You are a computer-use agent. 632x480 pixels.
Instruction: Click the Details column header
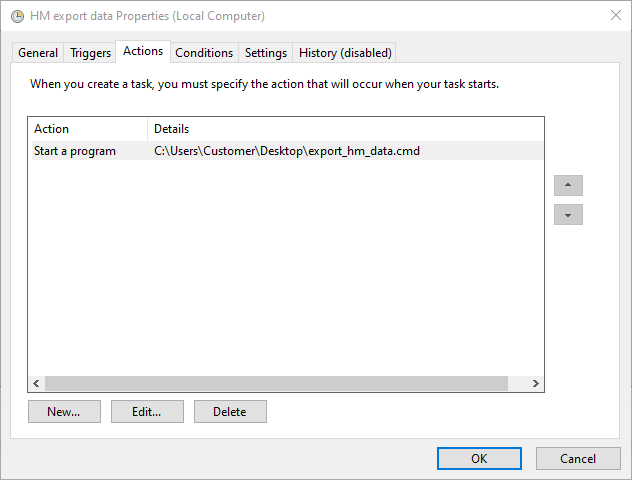[346, 129]
